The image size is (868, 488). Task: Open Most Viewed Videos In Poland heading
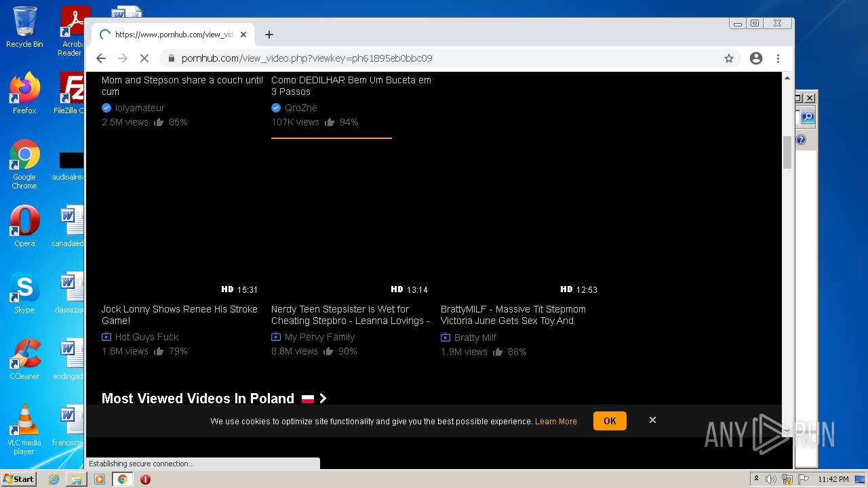tap(198, 399)
